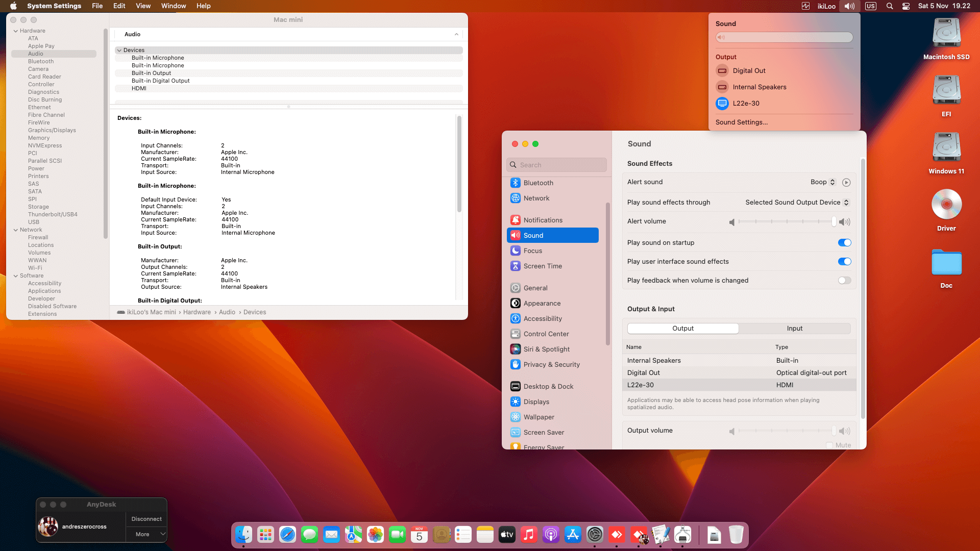Open the US input source menu
The image size is (980, 551).
871,6
